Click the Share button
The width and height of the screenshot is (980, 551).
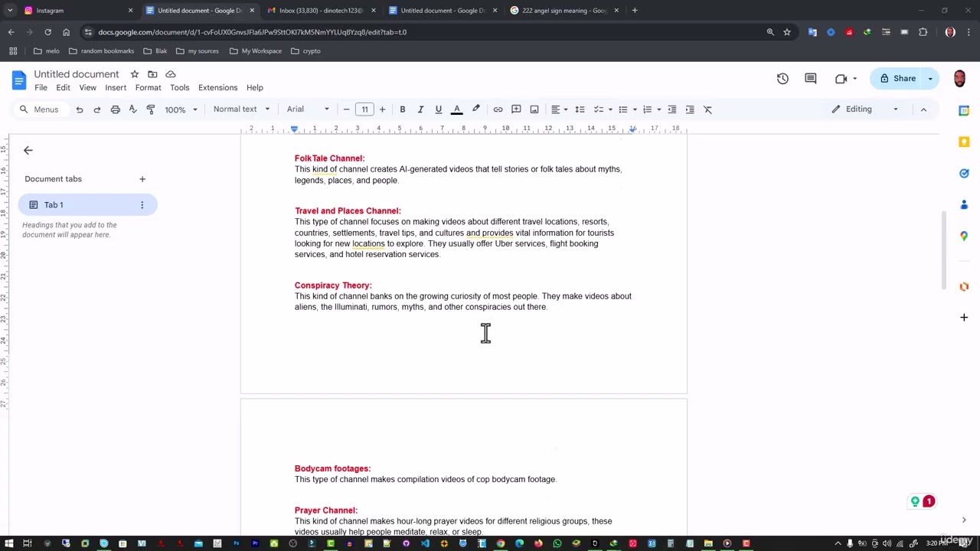898,78
